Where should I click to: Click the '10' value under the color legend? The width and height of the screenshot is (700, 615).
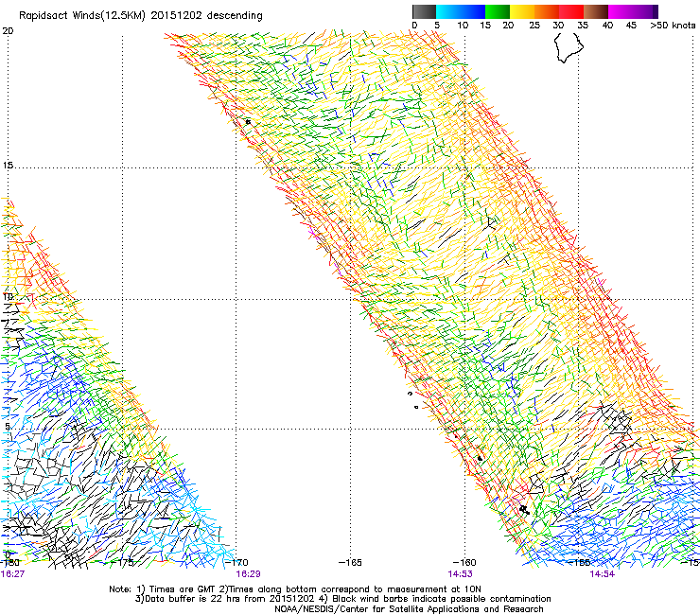pyautogui.click(x=463, y=26)
